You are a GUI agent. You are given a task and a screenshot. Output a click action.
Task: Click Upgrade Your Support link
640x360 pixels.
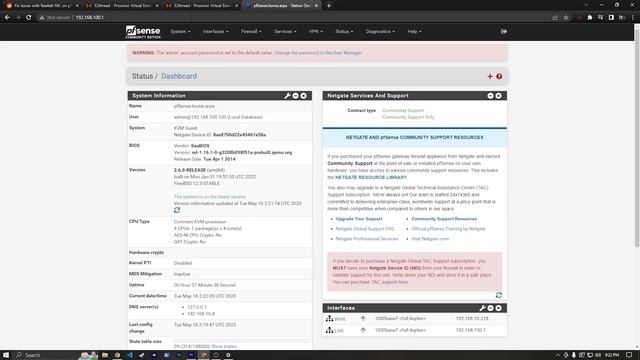(359, 219)
